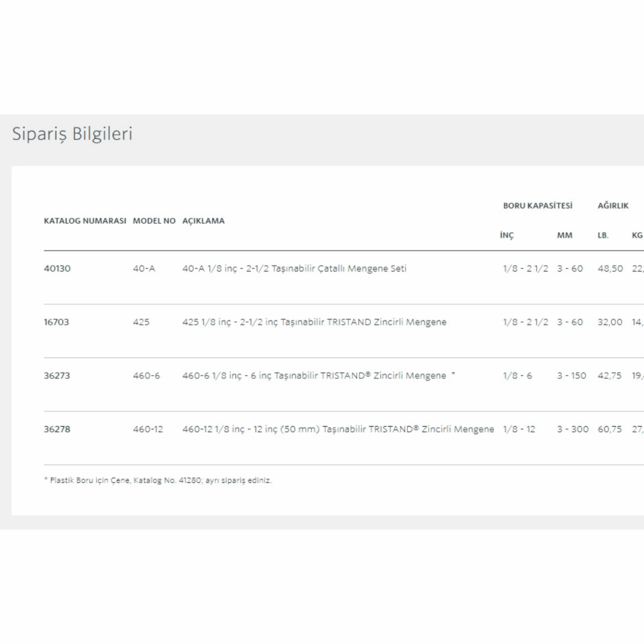Select the BORU KAPASİTESİ header
The width and height of the screenshot is (644, 644).
(x=537, y=206)
